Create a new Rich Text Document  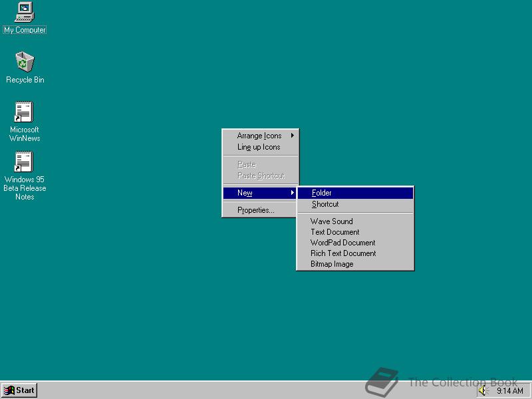355,253
